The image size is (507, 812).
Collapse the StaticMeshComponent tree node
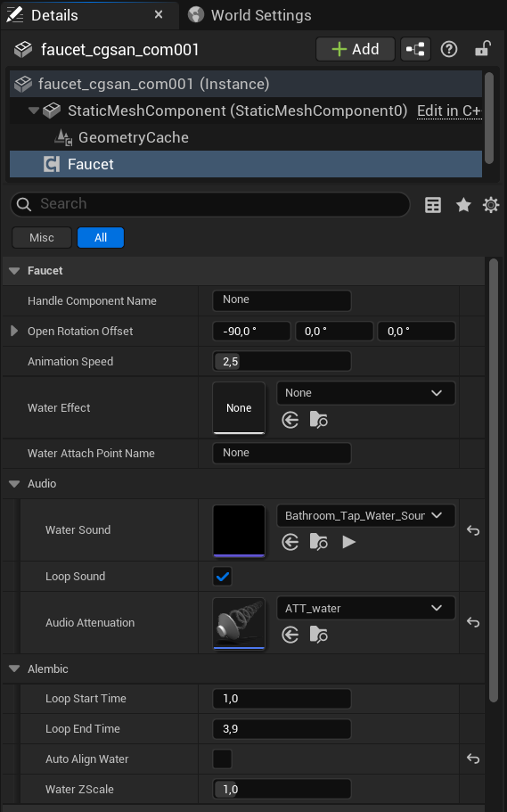pos(34,111)
